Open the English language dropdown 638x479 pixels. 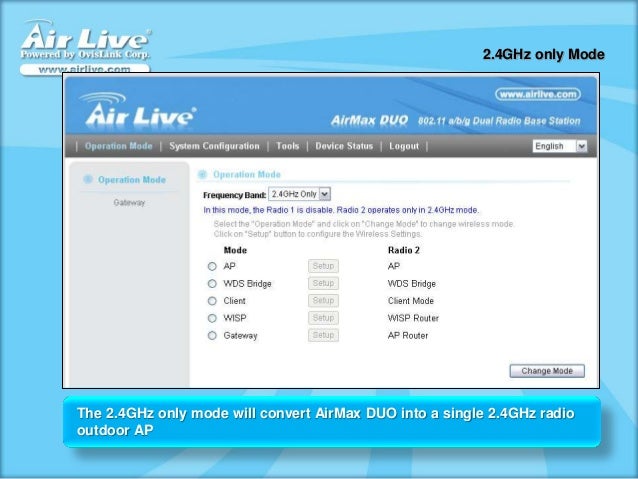pyautogui.click(x=559, y=146)
